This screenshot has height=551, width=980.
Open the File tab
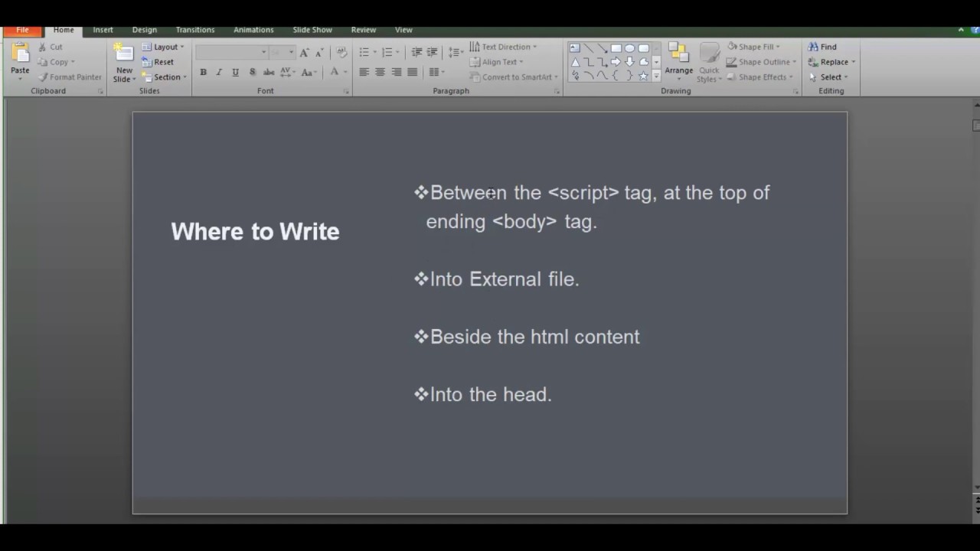22,30
